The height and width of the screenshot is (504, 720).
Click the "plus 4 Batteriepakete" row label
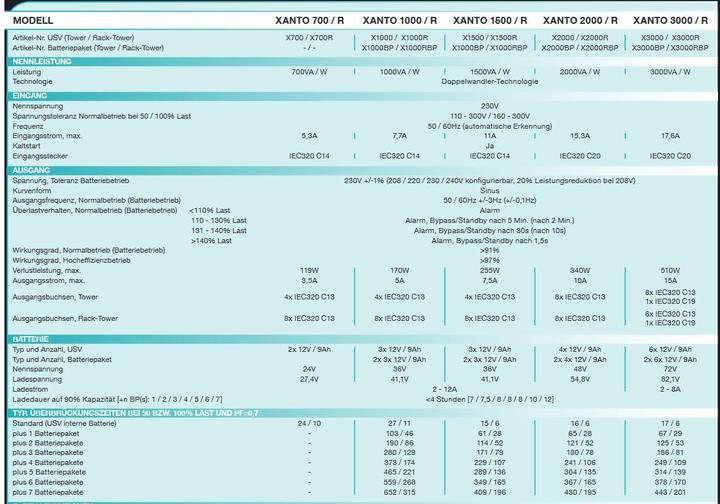coord(48,463)
